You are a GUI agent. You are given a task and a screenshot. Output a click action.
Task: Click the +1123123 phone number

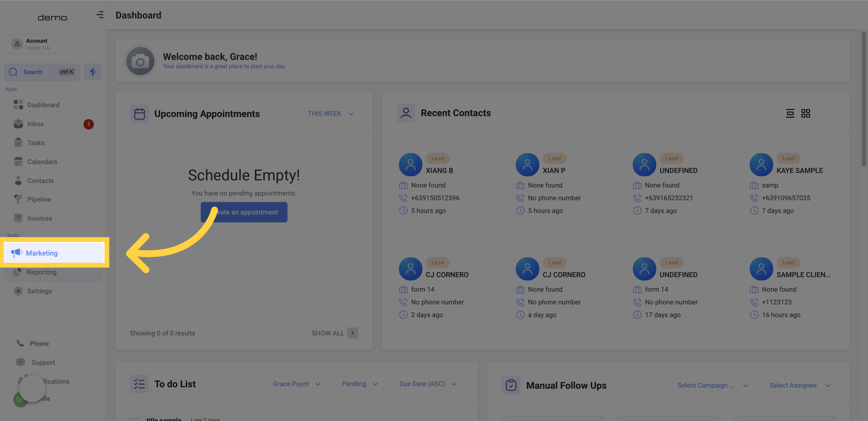[x=777, y=302]
